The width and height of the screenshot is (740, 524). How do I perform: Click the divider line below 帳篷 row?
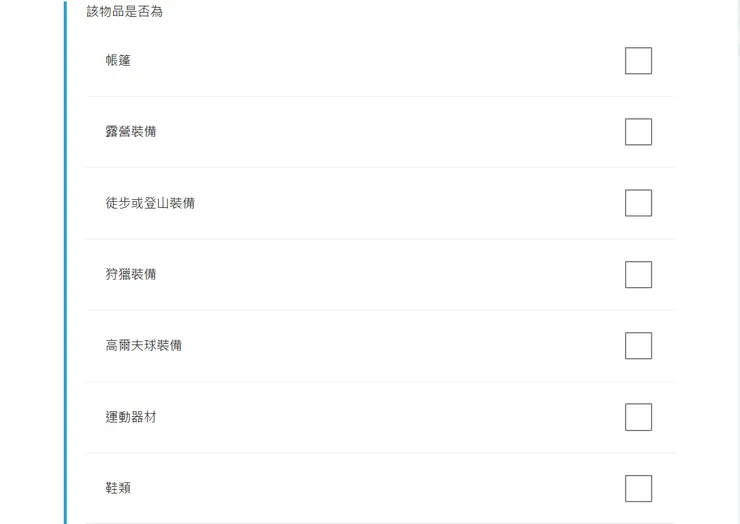coord(380,97)
